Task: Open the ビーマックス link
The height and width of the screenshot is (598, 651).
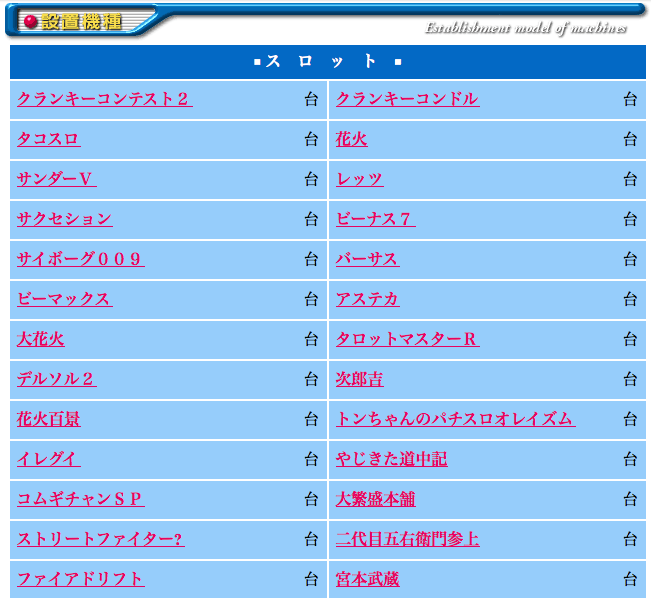Action: click(x=65, y=299)
